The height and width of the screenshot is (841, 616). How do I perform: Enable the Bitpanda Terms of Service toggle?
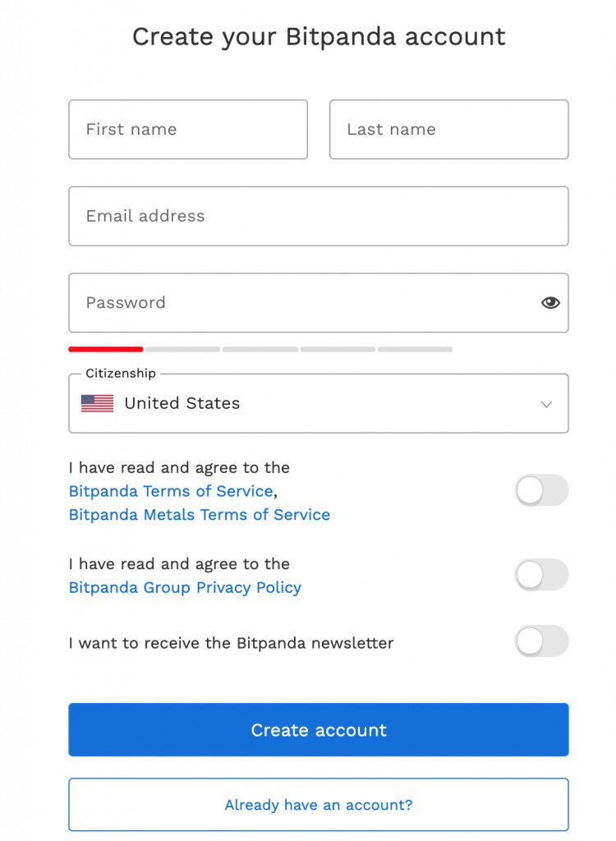click(541, 490)
